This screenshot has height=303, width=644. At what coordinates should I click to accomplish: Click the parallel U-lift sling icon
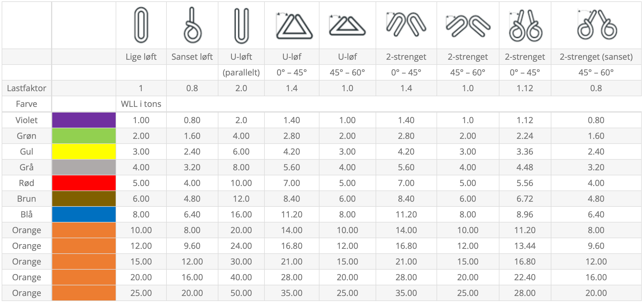241,26
